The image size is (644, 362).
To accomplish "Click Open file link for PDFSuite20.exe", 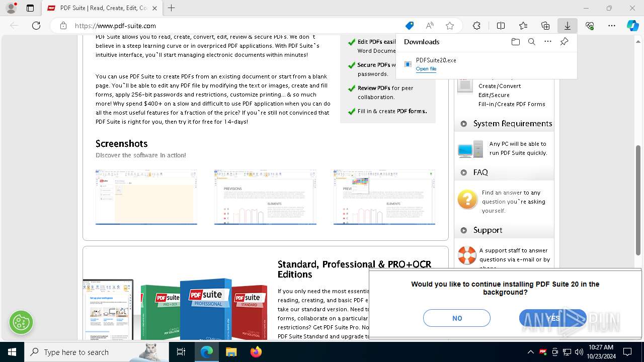I will pos(426,69).
